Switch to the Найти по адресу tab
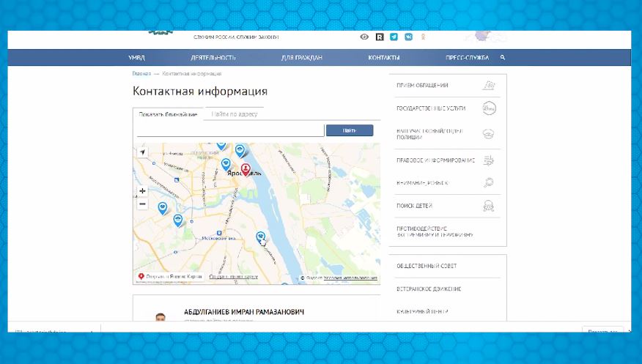 [235, 114]
